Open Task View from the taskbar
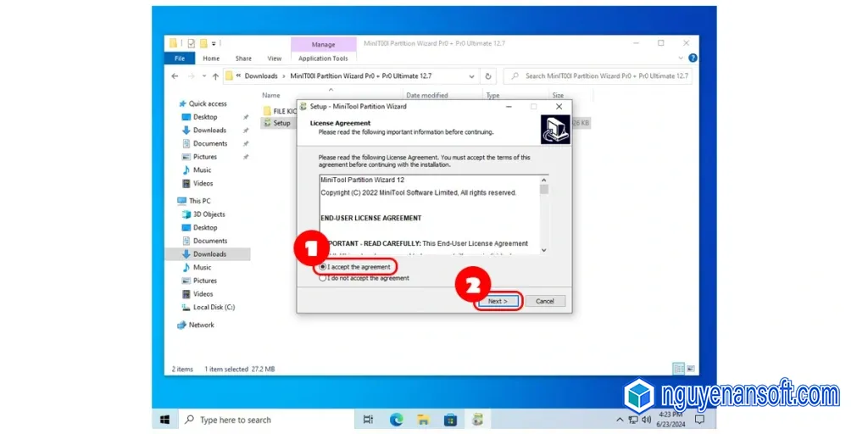 coord(368,420)
